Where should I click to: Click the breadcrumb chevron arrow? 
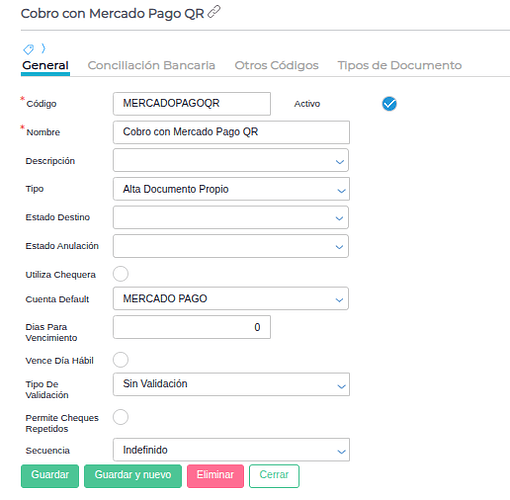(43, 49)
